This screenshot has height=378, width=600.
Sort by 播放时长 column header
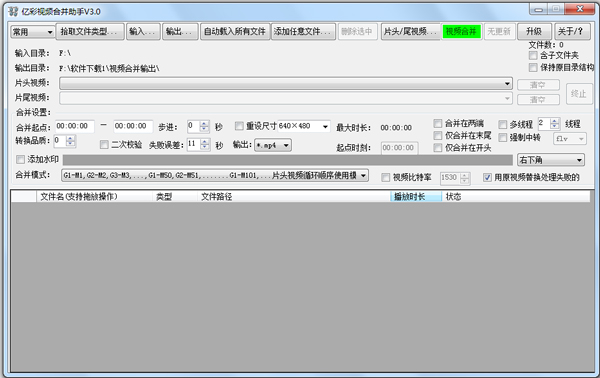click(416, 197)
